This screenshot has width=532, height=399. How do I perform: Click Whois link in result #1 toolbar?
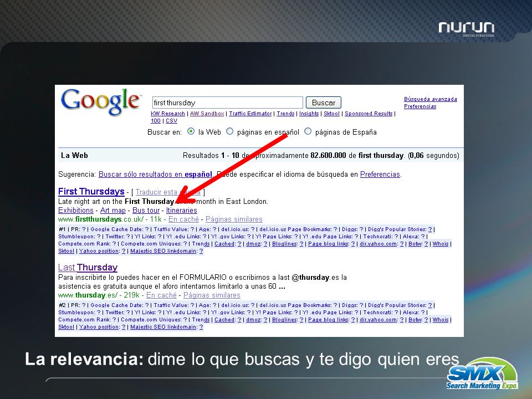[441, 244]
